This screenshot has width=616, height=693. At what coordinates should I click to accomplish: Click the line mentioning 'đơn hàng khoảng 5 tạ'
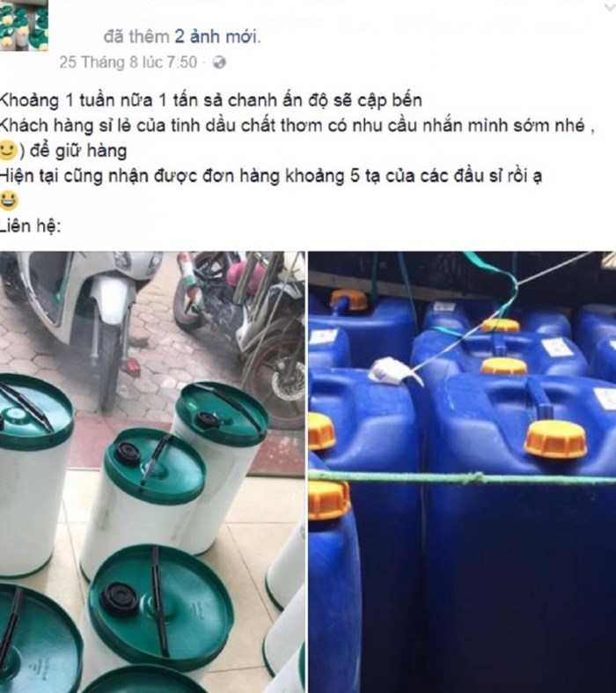point(271,176)
